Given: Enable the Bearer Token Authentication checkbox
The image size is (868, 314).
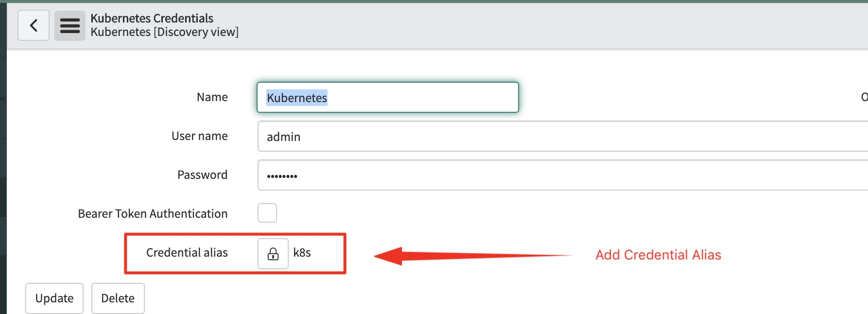Looking at the screenshot, I should click(267, 213).
